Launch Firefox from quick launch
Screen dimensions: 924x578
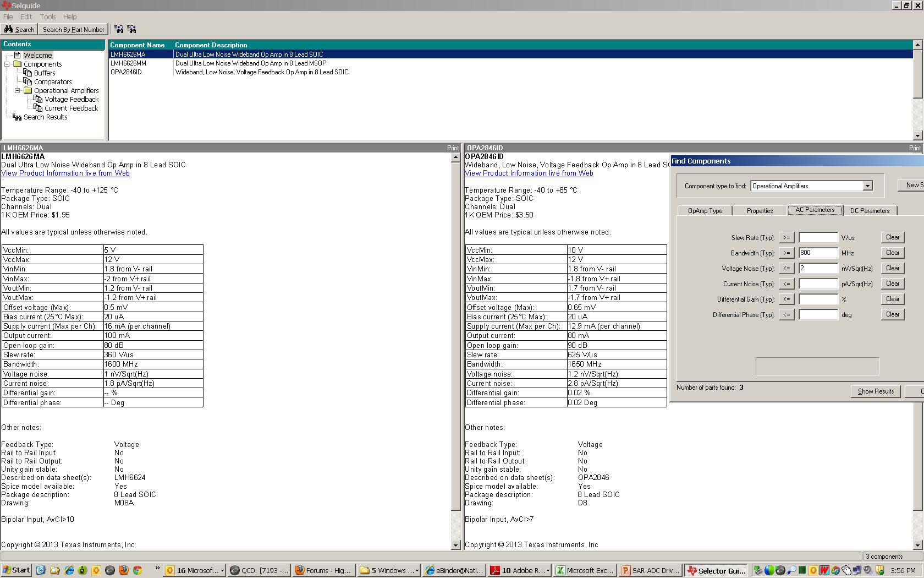click(x=124, y=570)
